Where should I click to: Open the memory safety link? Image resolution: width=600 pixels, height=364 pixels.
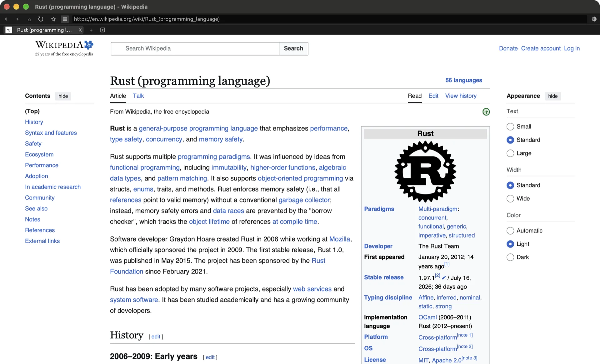click(221, 139)
